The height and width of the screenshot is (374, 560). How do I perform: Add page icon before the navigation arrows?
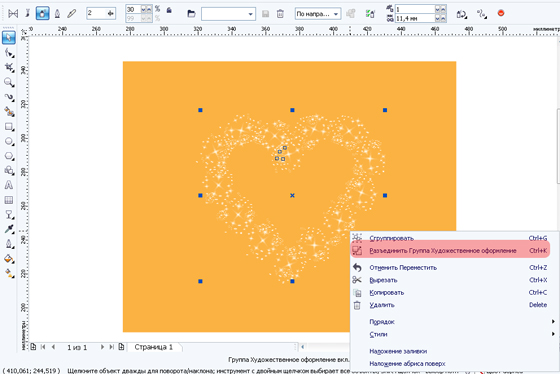[33, 347]
